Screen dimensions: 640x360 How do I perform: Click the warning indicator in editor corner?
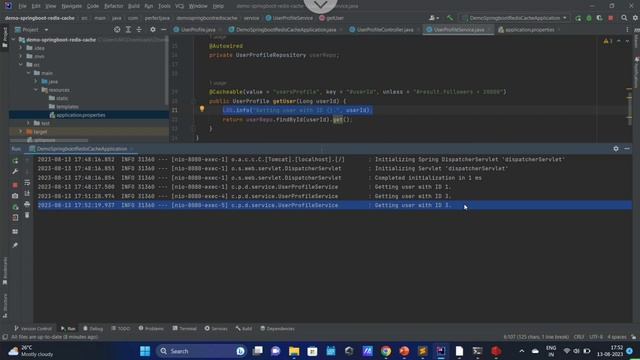[x=607, y=41]
